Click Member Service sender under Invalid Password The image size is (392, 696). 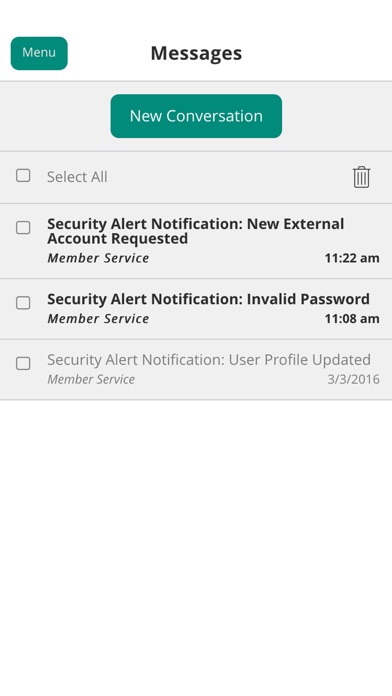point(98,319)
